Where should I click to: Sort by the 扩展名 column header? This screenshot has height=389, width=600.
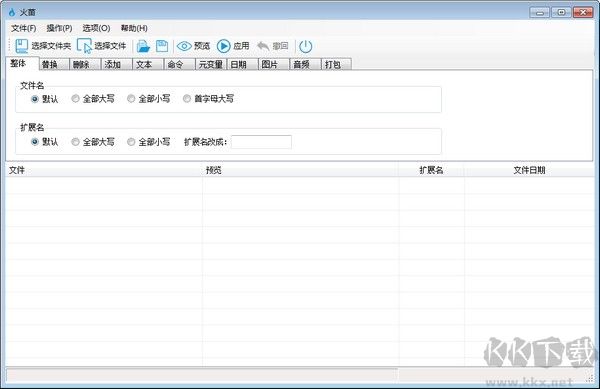431,170
